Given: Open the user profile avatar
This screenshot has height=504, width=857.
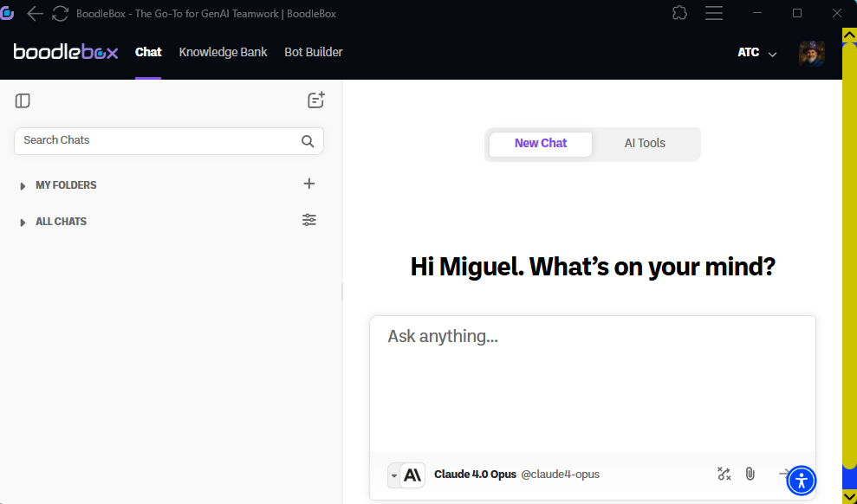Looking at the screenshot, I should click(811, 53).
